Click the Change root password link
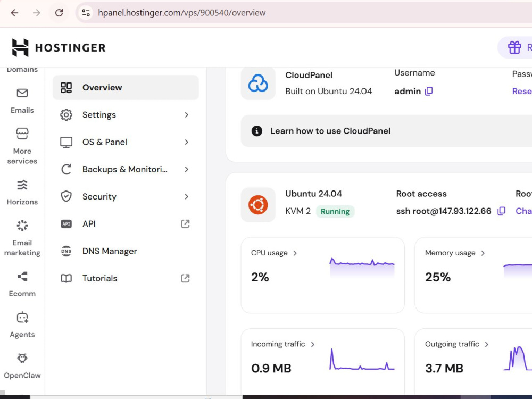The image size is (532, 399). (x=523, y=211)
